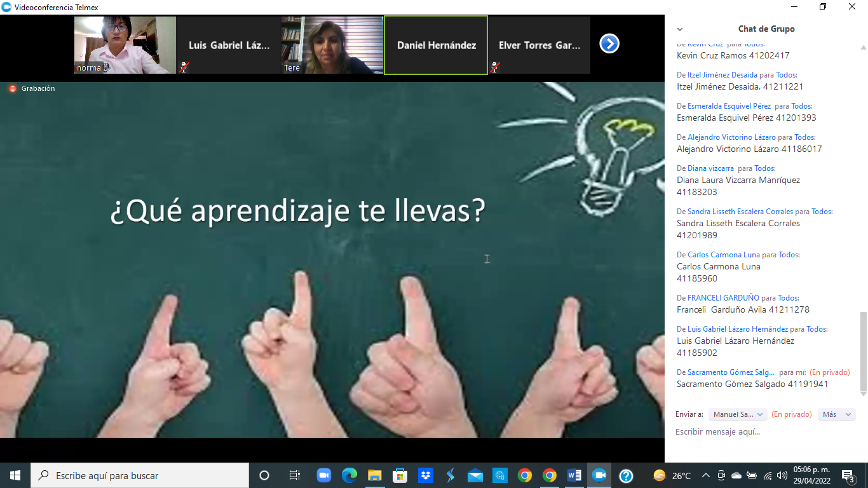Click the red Grabación recording indicator
Image resolution: width=868 pixels, height=488 pixels.
pos(13,89)
